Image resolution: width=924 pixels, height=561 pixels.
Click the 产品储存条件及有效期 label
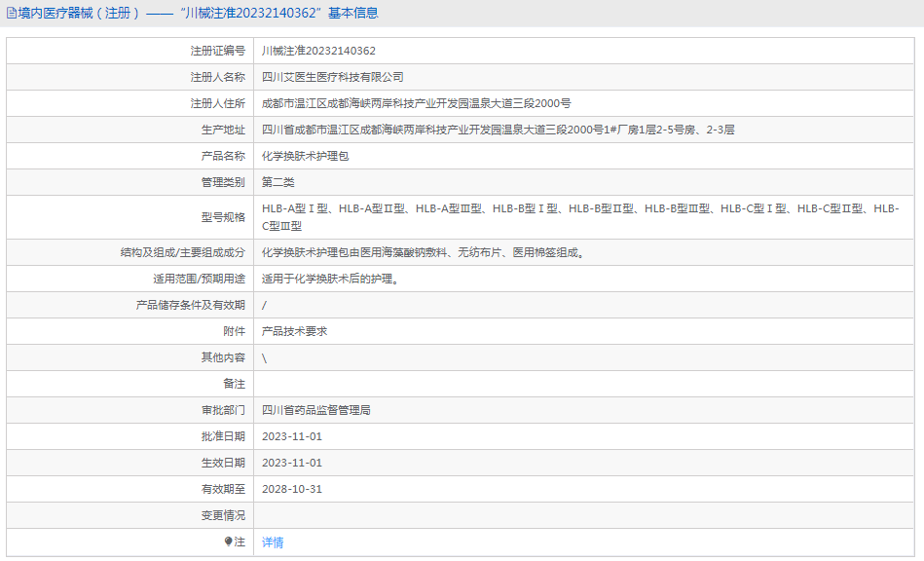pyautogui.click(x=190, y=305)
